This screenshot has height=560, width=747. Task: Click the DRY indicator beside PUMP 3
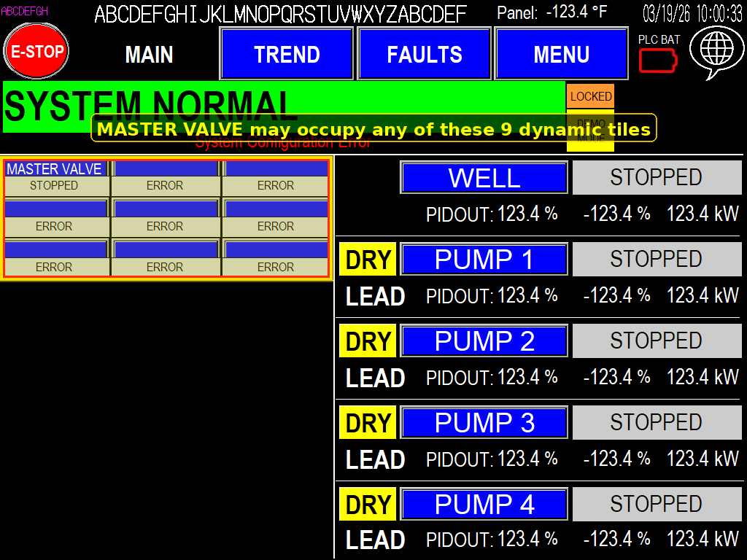coord(368,423)
